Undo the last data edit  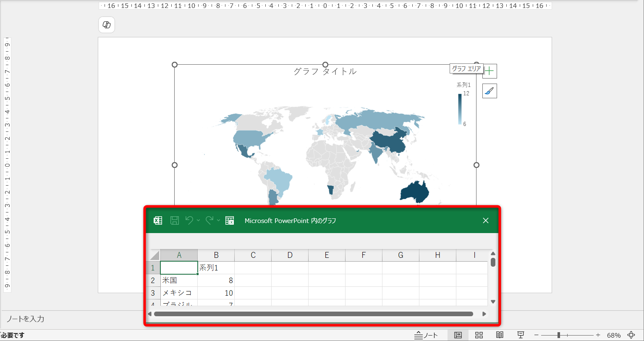(x=190, y=220)
